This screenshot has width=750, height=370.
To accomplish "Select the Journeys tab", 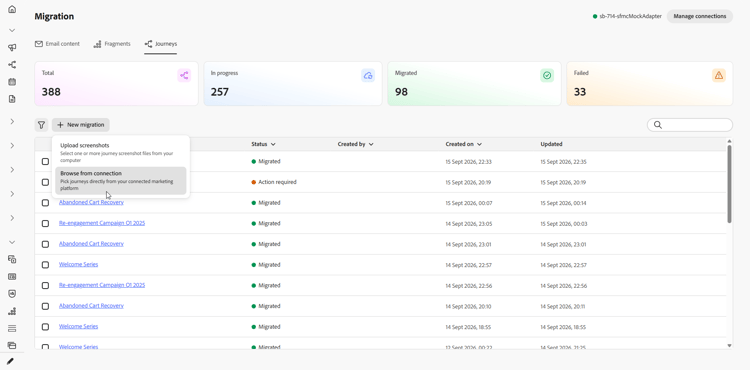I will 161,44.
